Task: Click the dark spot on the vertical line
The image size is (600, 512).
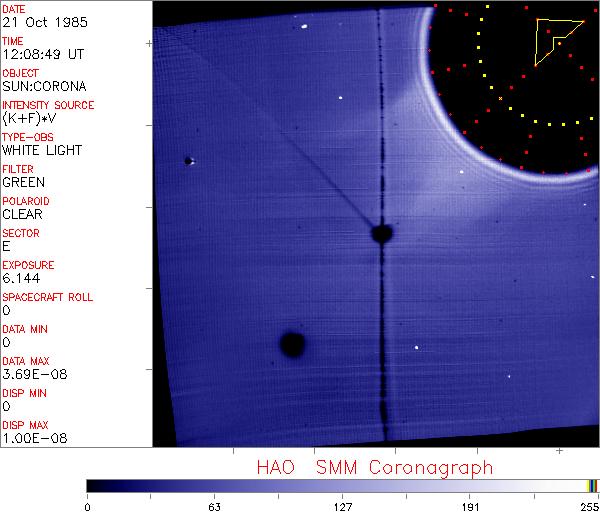Action: [x=381, y=234]
